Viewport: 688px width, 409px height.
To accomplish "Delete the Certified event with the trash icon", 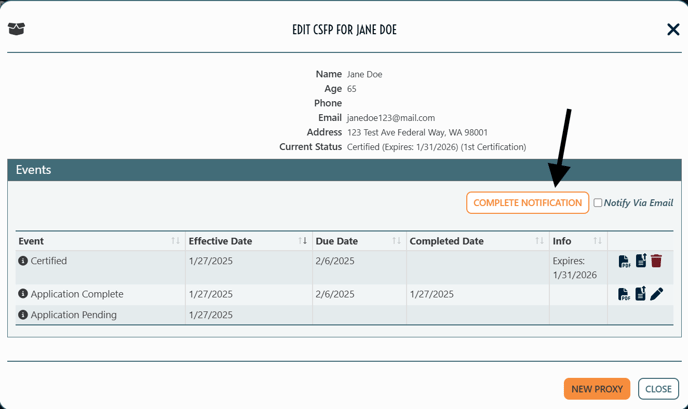I will (x=656, y=261).
